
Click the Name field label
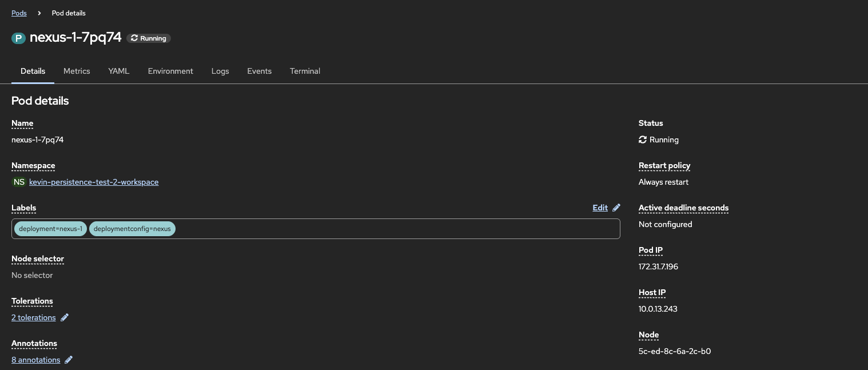coord(22,123)
